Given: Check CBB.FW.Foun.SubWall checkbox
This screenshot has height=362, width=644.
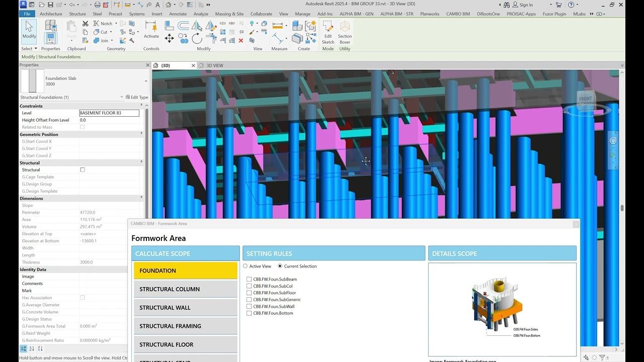Looking at the screenshot, I should 249,306.
